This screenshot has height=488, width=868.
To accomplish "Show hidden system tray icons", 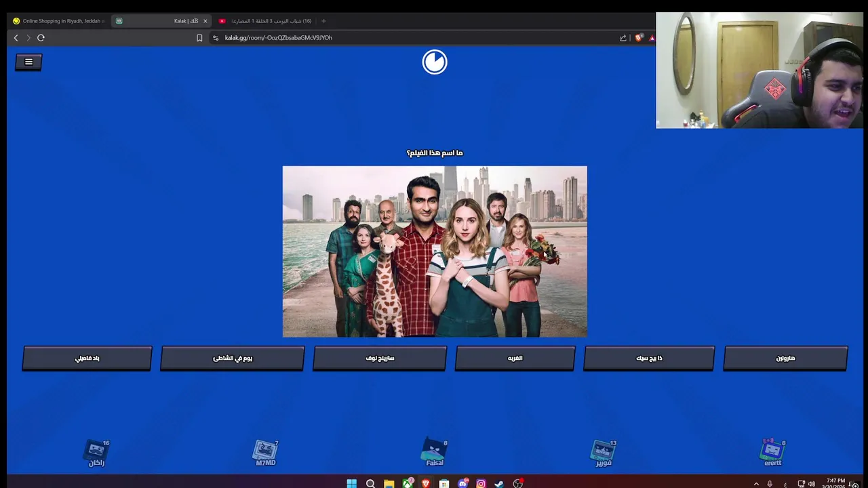I will [x=756, y=484].
